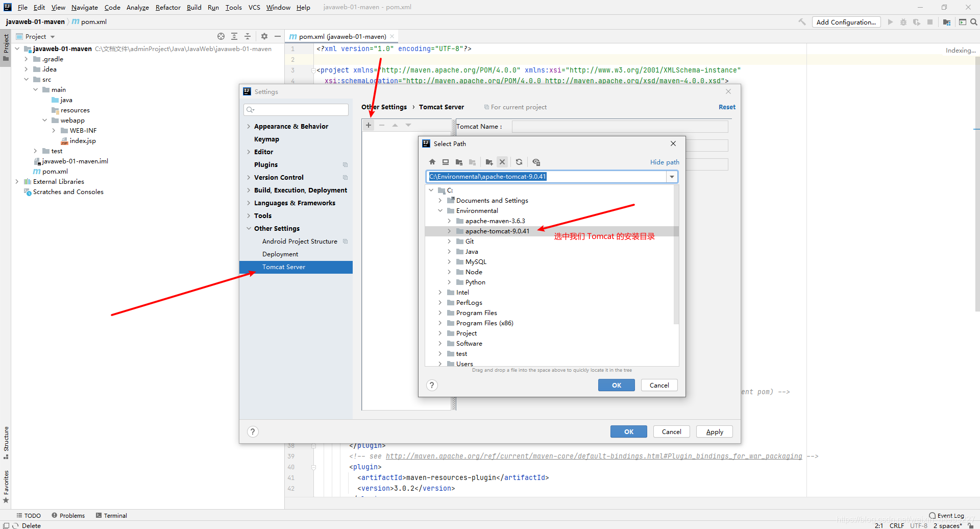Add a new Tomcat server with plus
Viewport: 980px width, 529px height.
[369, 125]
